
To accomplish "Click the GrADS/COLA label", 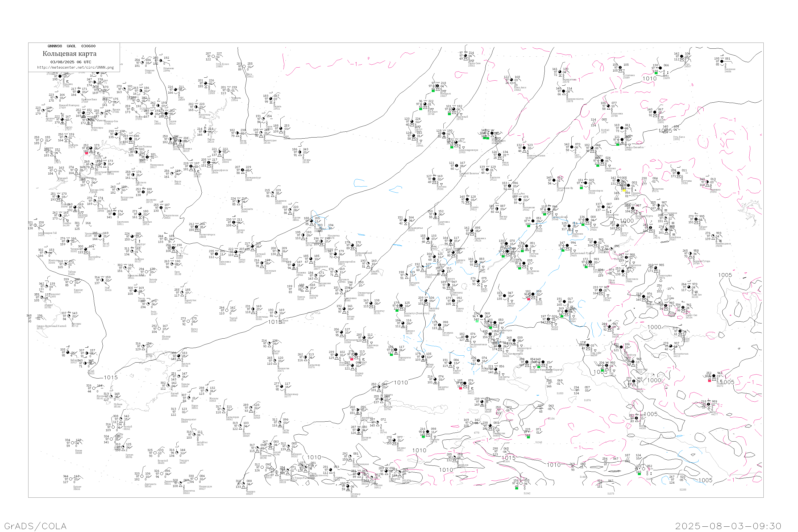I will [35, 526].
